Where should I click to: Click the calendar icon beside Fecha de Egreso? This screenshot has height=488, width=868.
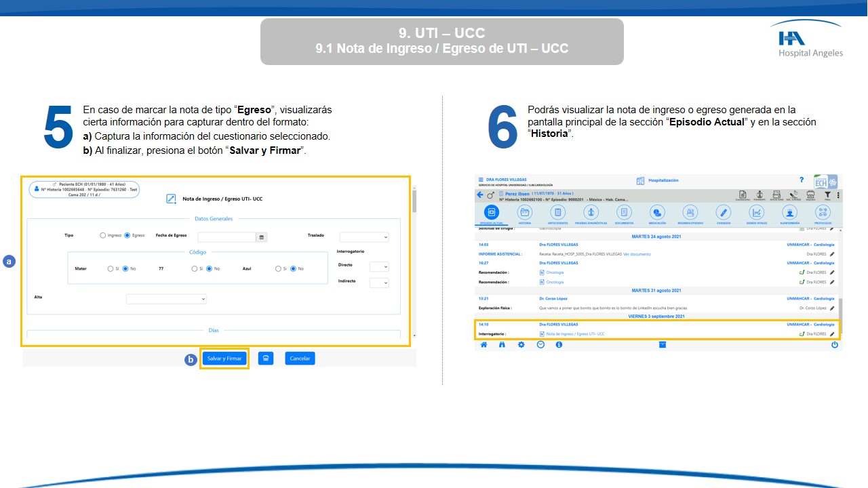tap(262, 237)
